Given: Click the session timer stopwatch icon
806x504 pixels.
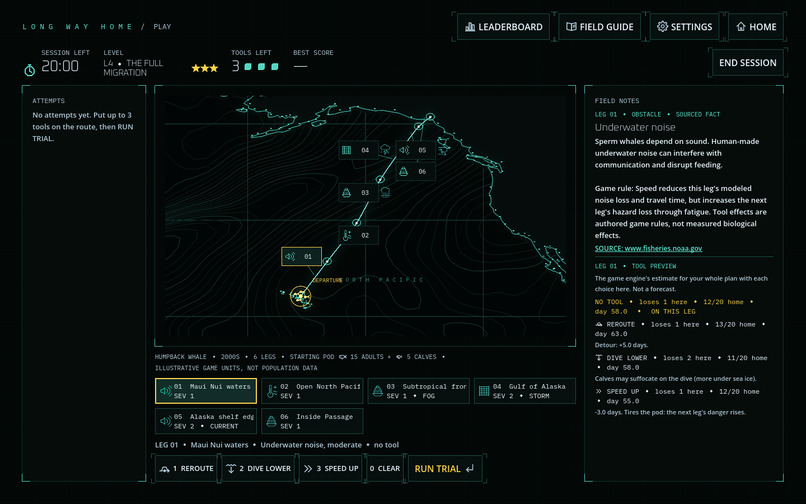Looking at the screenshot, I should point(30,70).
